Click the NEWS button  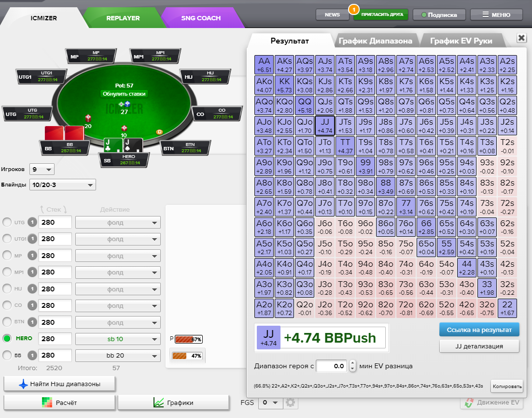click(332, 14)
